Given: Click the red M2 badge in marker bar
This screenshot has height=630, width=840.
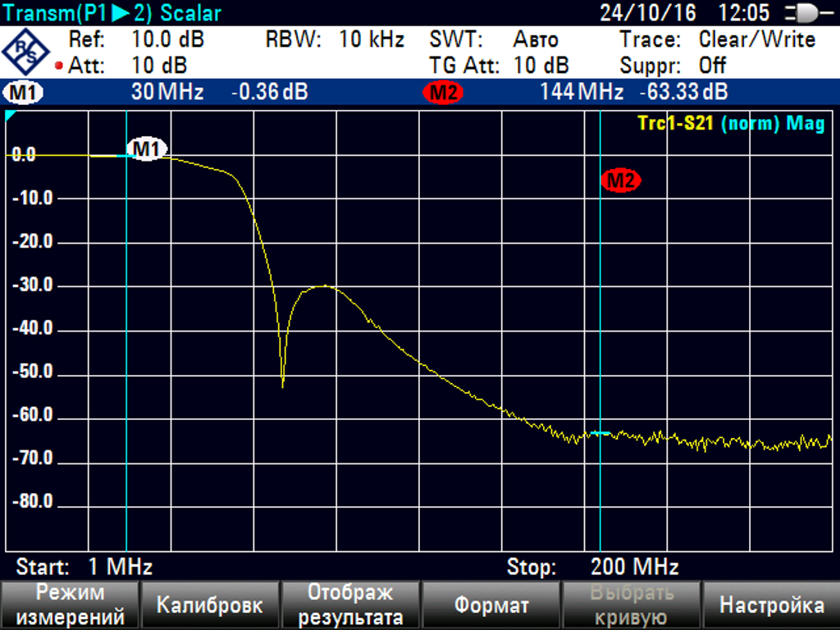Looking at the screenshot, I should point(443,93).
